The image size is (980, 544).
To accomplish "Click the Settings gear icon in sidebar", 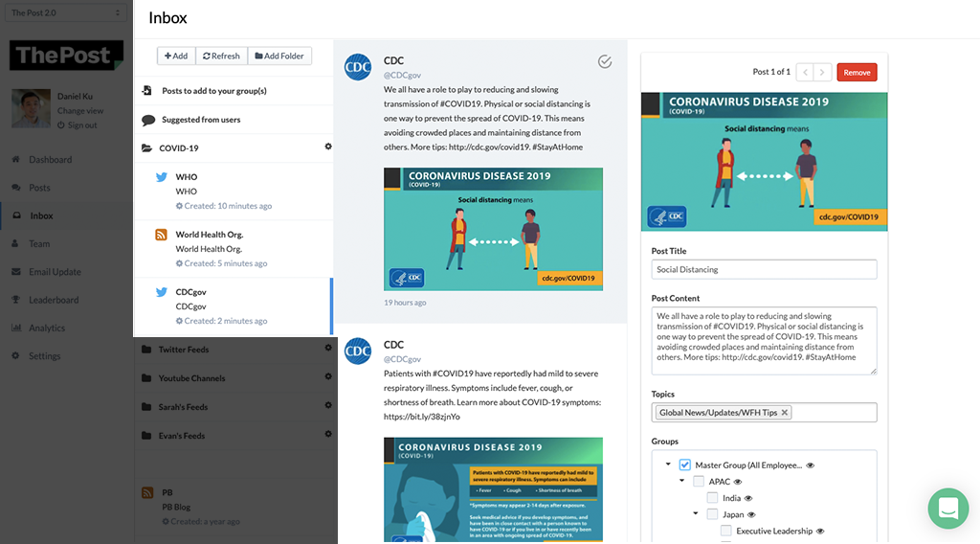I will coord(15,355).
